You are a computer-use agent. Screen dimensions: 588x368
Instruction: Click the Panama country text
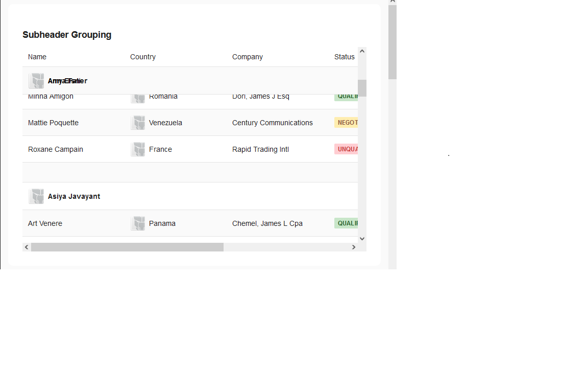click(162, 223)
